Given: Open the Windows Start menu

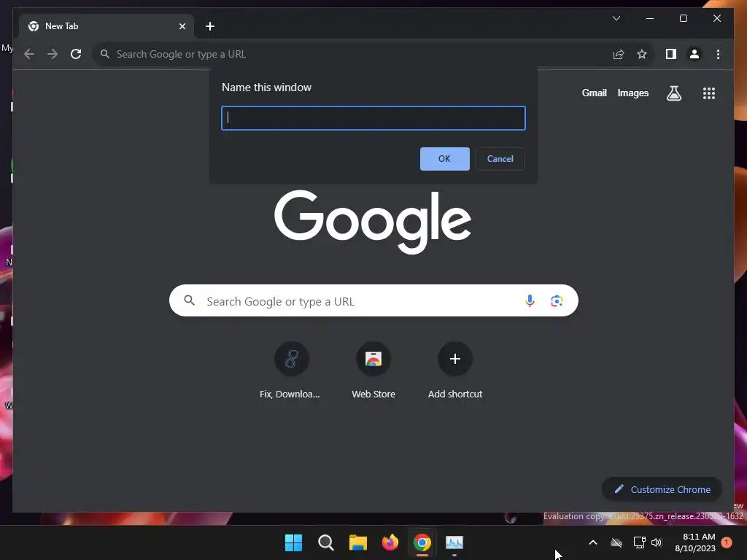Looking at the screenshot, I should pos(293,542).
